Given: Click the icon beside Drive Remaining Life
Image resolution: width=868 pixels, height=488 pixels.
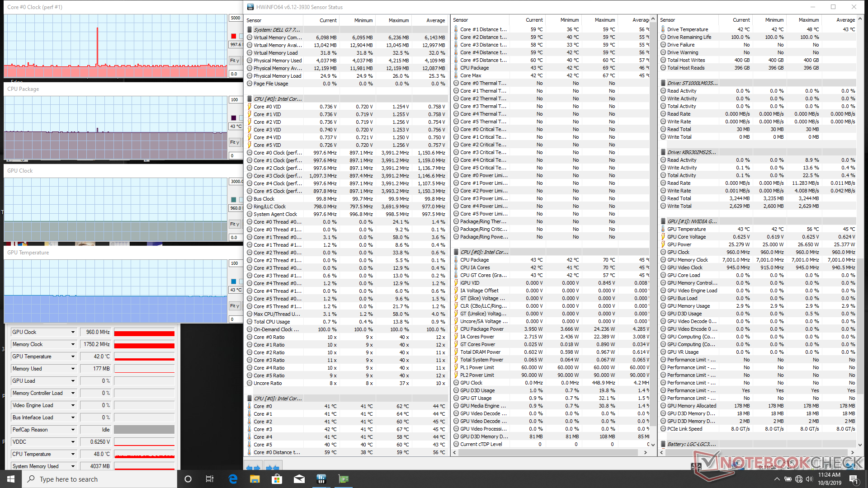Looking at the screenshot, I should pyautogui.click(x=663, y=37).
